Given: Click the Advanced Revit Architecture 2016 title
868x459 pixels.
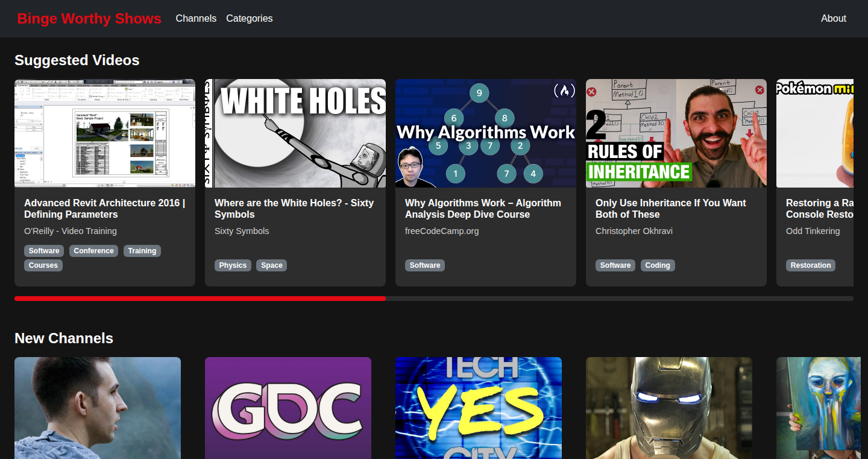Looking at the screenshot, I should pyautogui.click(x=105, y=209).
